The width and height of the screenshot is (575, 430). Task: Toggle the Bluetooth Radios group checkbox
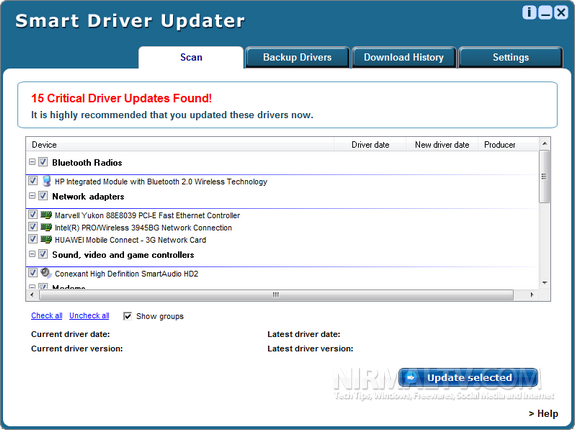click(43, 162)
